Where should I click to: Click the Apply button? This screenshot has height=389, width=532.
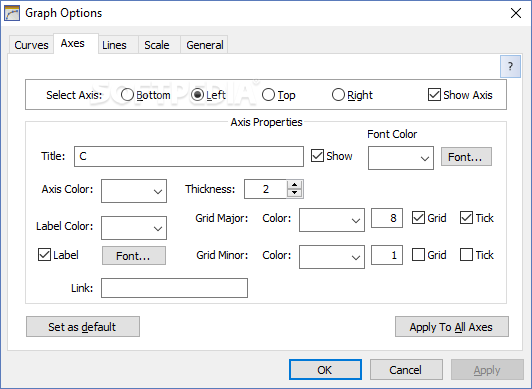click(x=487, y=370)
